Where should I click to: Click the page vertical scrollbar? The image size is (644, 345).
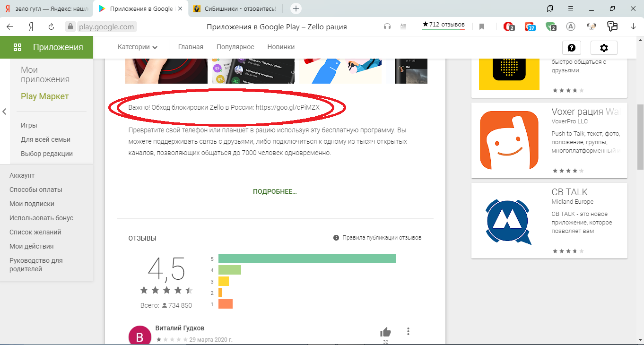click(640, 137)
